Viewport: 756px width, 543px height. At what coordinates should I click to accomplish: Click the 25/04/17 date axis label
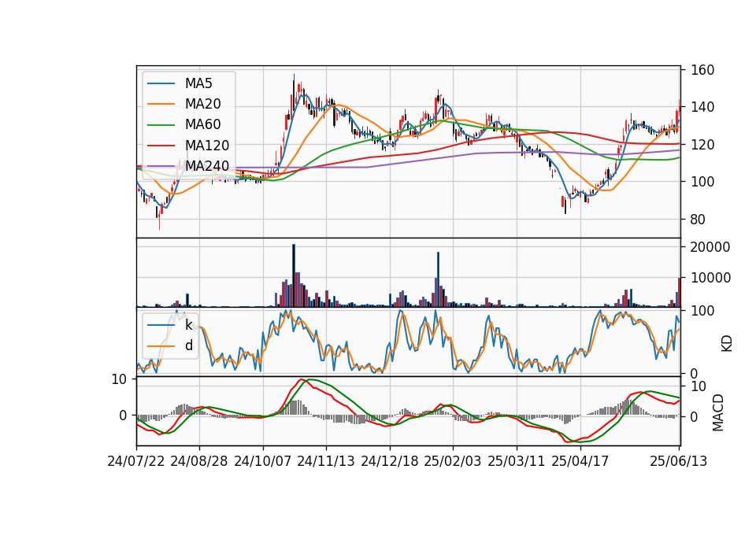pos(580,461)
